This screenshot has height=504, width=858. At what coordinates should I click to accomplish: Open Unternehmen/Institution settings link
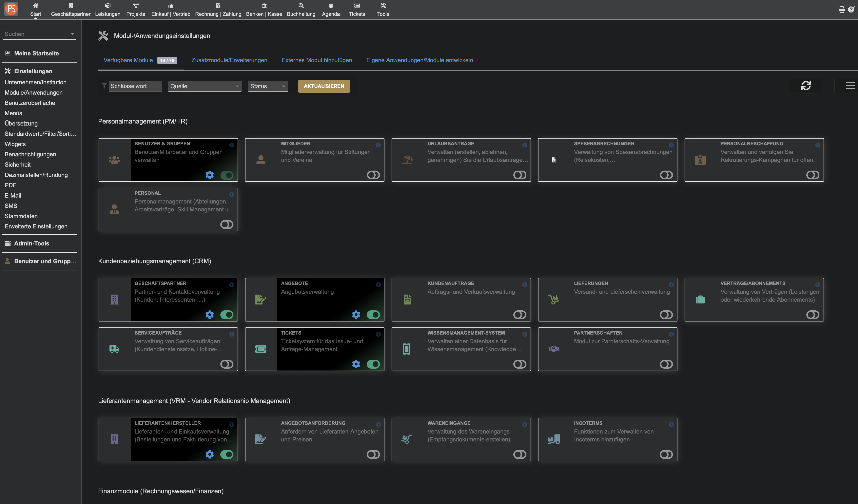35,82
